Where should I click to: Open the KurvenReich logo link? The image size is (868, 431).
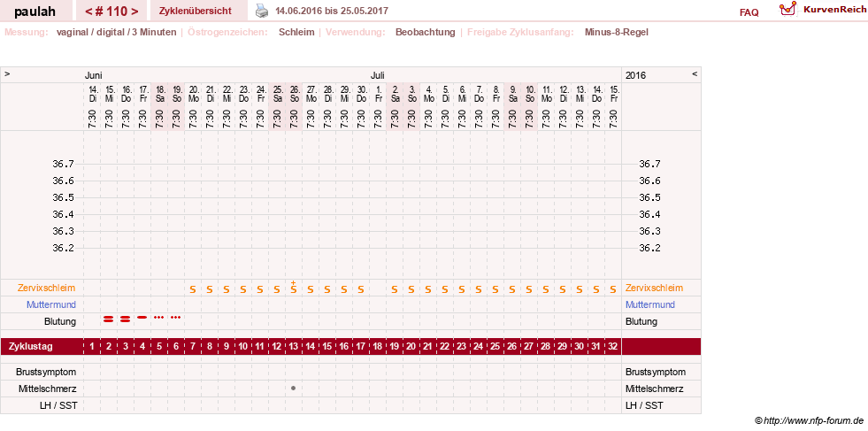coord(821,9)
